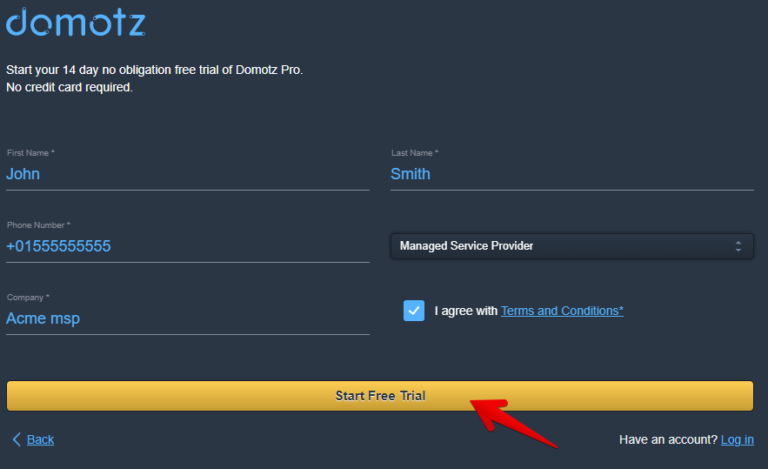The image size is (768, 469).
Task: Click the checkmark icon beside Terms
Action: point(414,311)
